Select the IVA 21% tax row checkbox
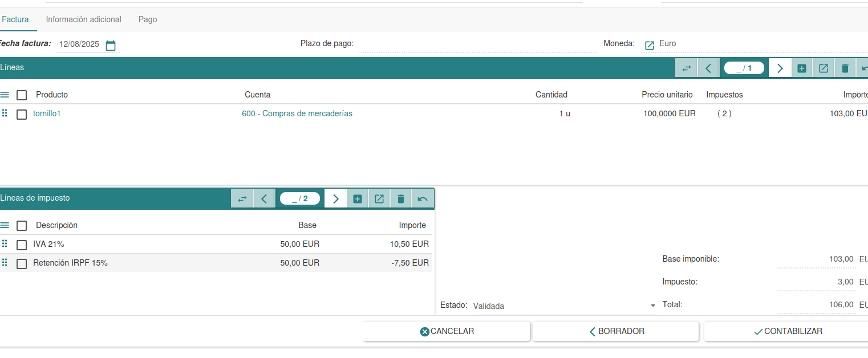The height and width of the screenshot is (358, 868). point(22,245)
